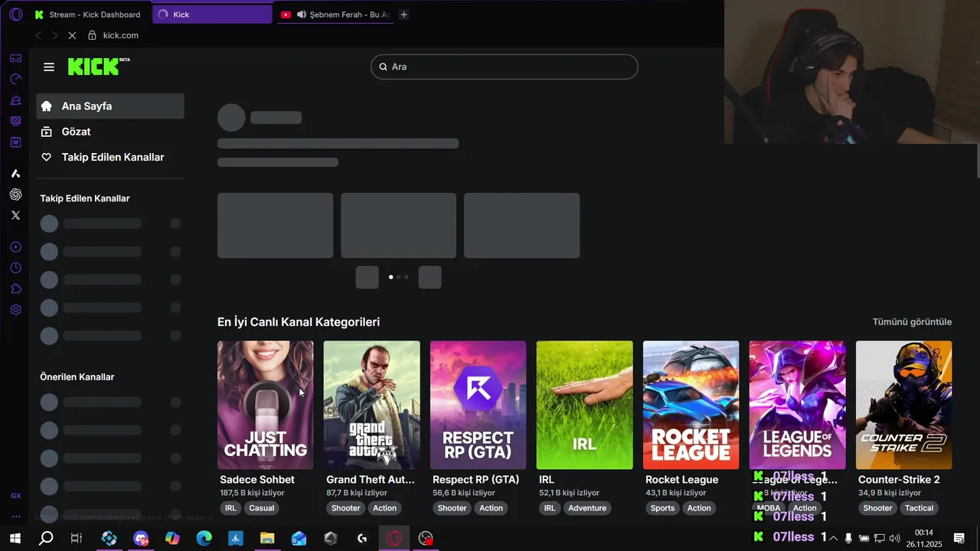Open IRL grass category thumbnail
The width and height of the screenshot is (980, 551).
point(584,405)
